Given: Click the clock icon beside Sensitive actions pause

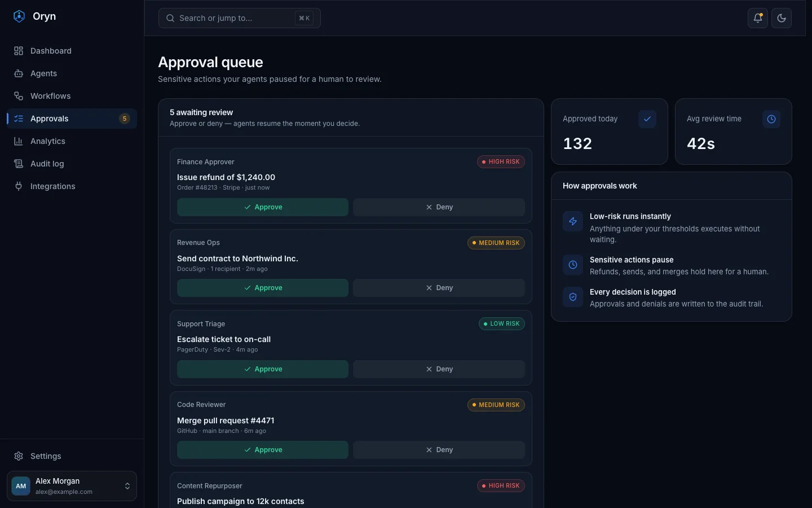Looking at the screenshot, I should click(x=573, y=265).
